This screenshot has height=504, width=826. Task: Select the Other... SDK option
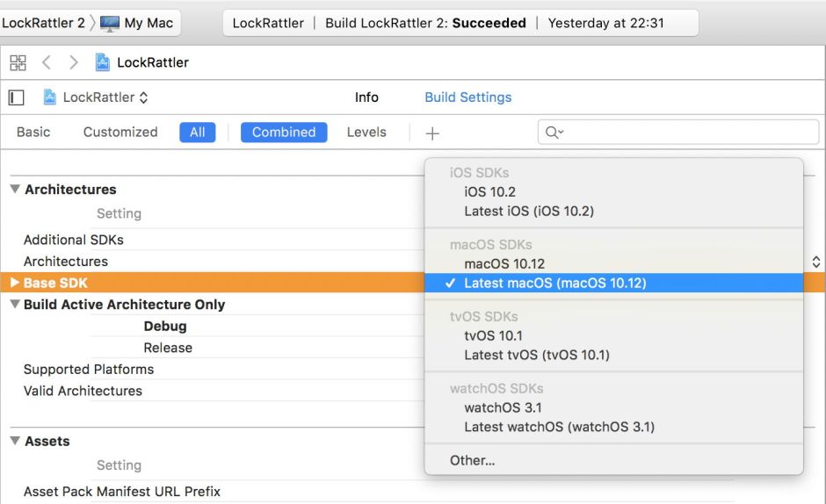(x=613, y=460)
